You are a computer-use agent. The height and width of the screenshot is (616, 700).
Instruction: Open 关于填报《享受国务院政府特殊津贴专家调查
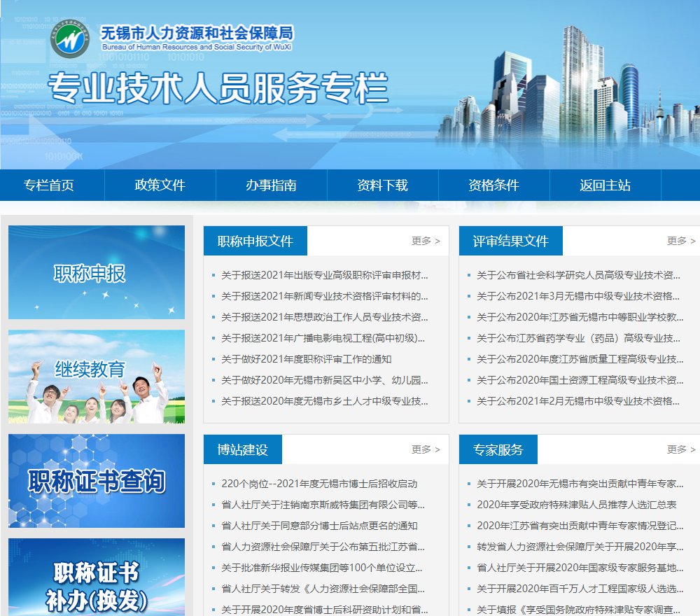pos(579,610)
